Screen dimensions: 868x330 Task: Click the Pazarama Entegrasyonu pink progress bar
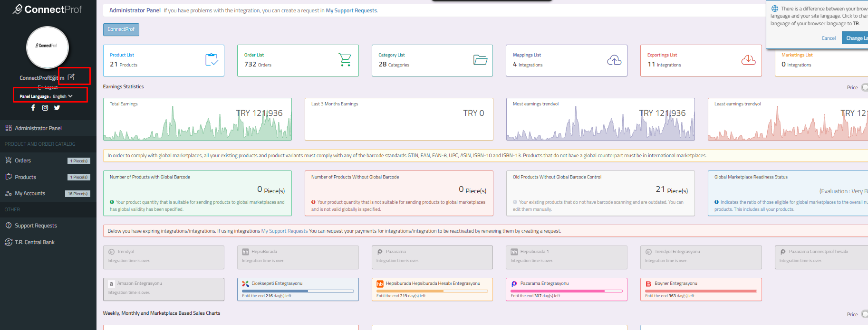pos(566,291)
